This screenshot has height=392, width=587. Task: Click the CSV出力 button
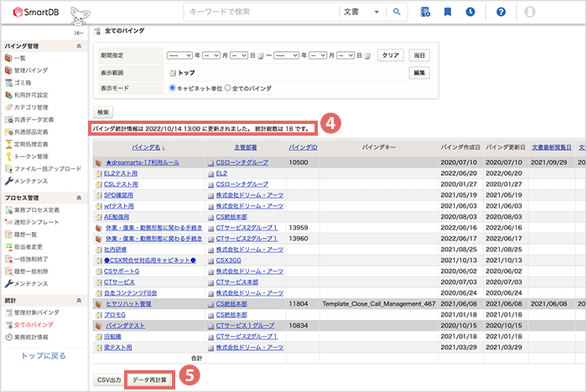[109, 380]
